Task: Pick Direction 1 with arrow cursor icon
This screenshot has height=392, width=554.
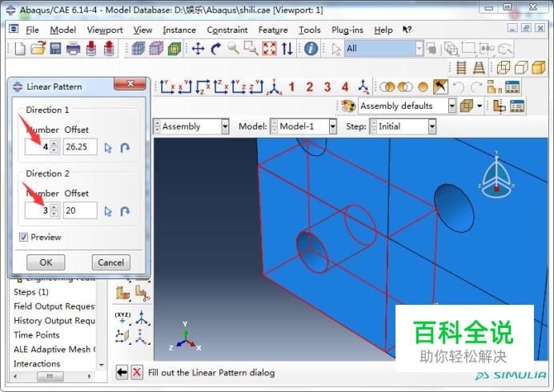Action: pos(108,148)
